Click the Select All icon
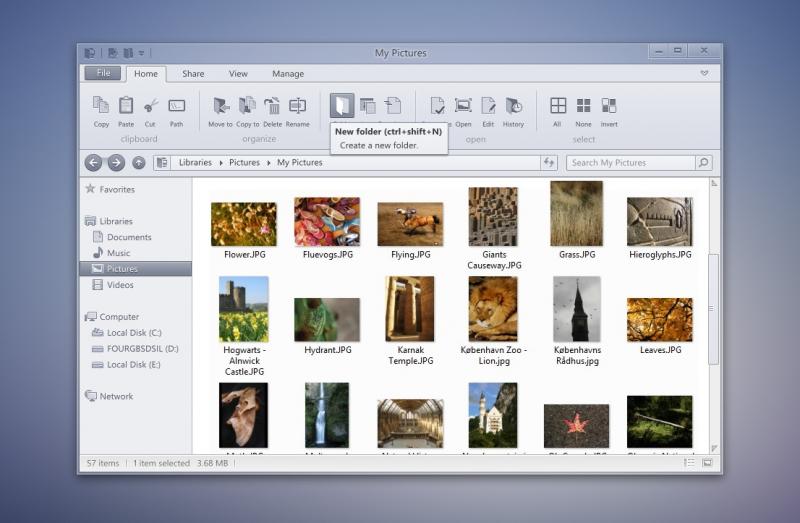 [558, 106]
